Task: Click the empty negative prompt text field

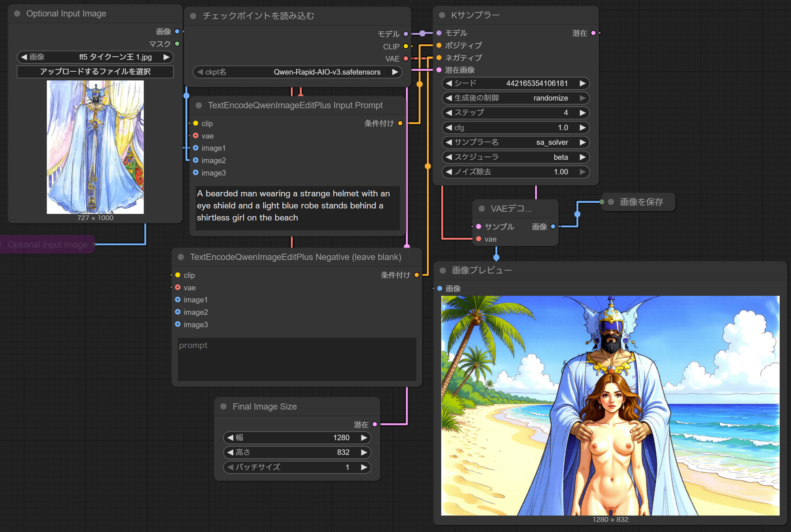Action: coord(297,359)
